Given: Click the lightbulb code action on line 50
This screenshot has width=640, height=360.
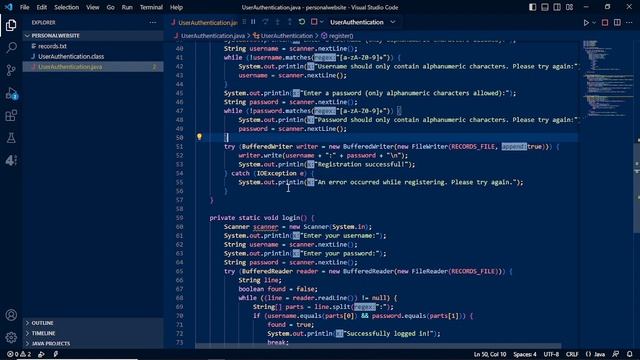Looking at the screenshot, I should (x=199, y=137).
